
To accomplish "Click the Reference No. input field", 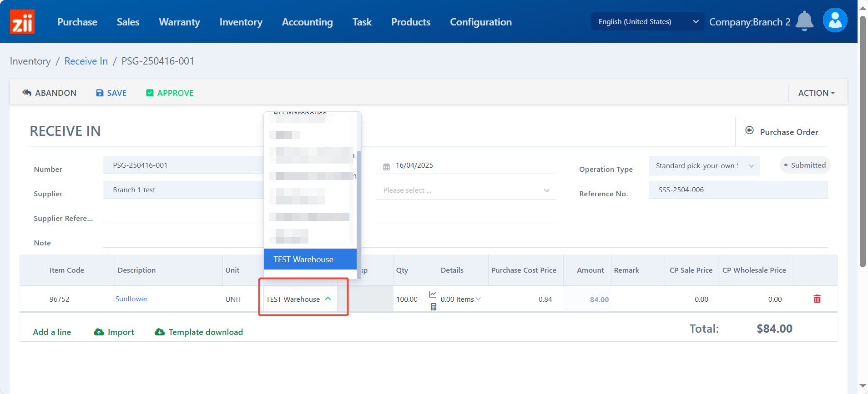I will pyautogui.click(x=737, y=190).
